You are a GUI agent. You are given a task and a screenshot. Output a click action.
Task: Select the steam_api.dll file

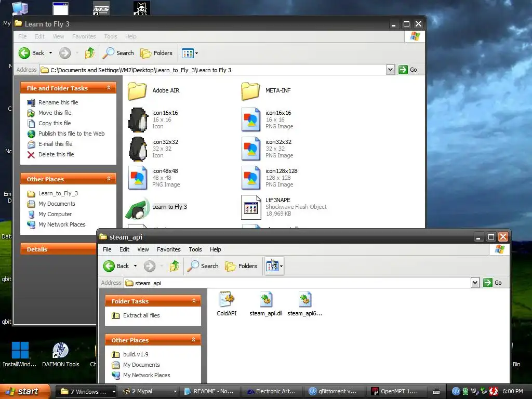pyautogui.click(x=265, y=303)
